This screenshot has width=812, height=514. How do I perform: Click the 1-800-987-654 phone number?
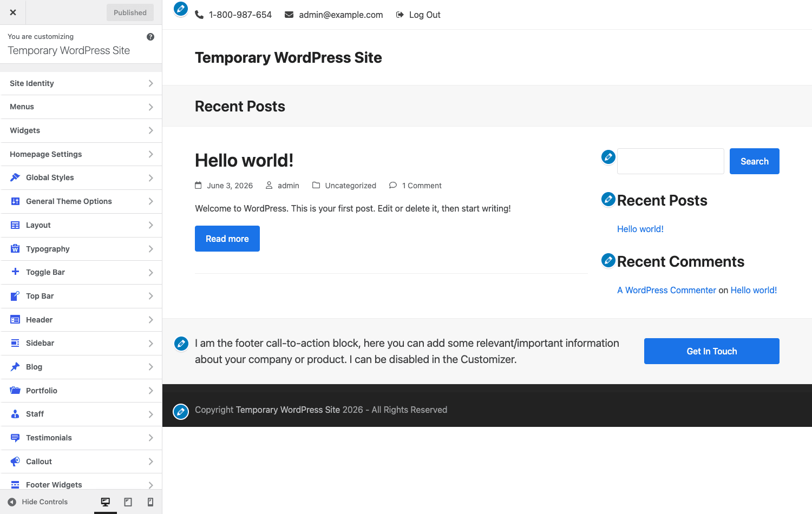point(240,15)
